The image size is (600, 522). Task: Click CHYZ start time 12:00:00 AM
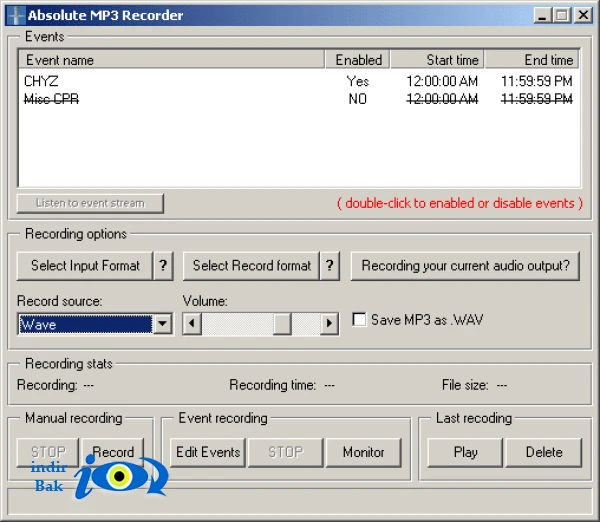click(x=442, y=81)
